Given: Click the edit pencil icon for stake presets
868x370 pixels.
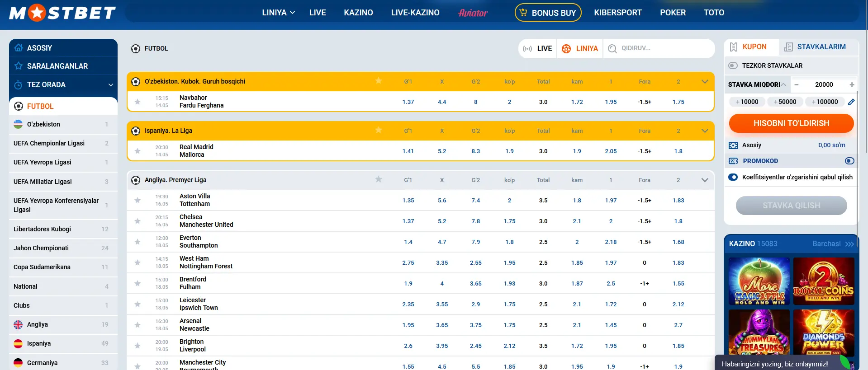Looking at the screenshot, I should point(851,102).
